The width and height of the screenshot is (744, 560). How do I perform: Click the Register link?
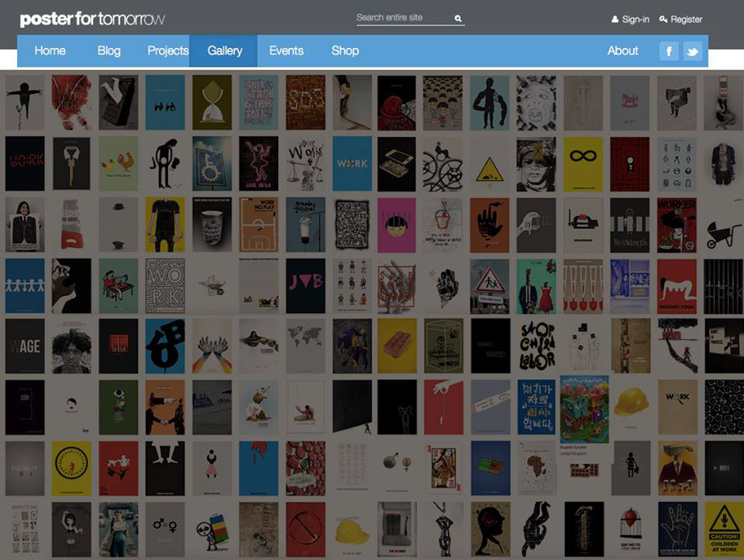[x=686, y=19]
